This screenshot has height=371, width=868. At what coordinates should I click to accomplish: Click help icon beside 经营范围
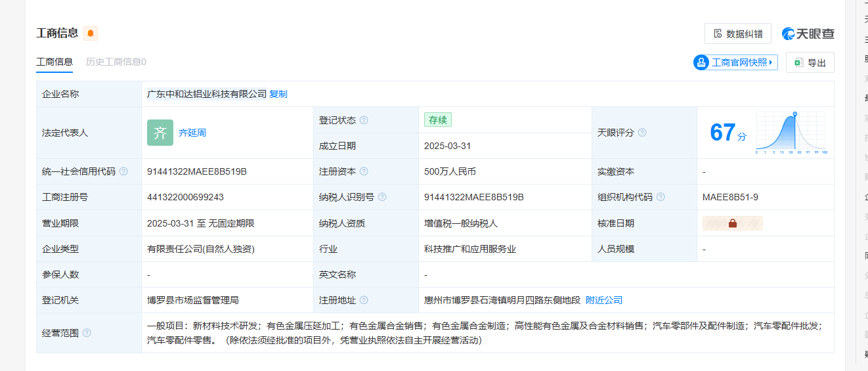pyautogui.click(x=87, y=333)
